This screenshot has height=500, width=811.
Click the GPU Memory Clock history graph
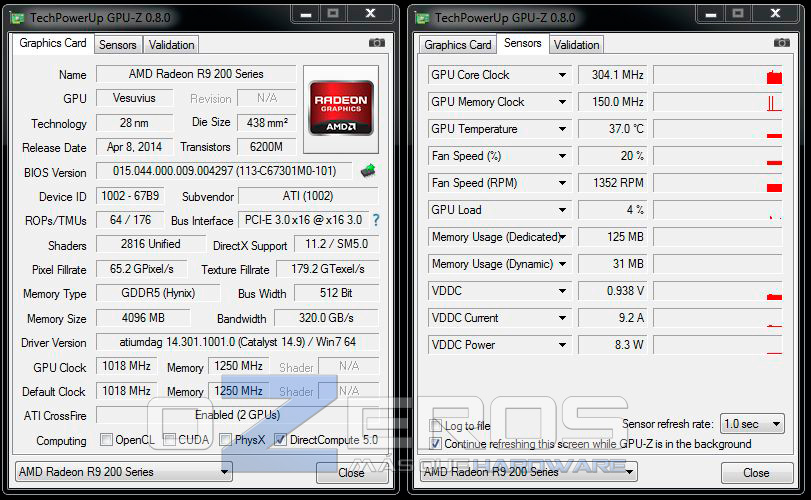pos(718,102)
